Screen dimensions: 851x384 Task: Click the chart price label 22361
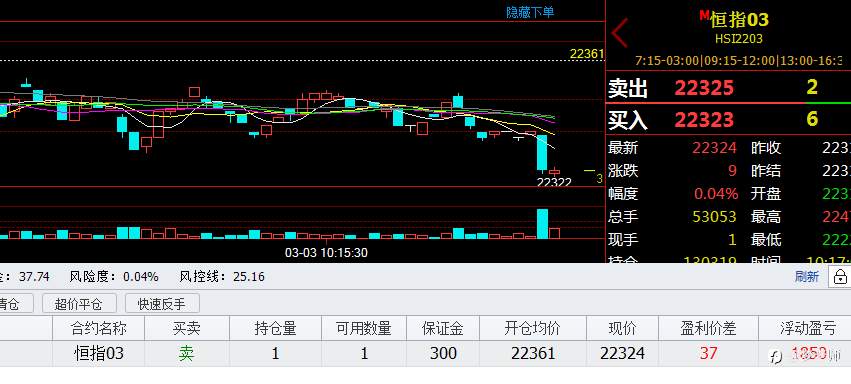click(x=587, y=54)
